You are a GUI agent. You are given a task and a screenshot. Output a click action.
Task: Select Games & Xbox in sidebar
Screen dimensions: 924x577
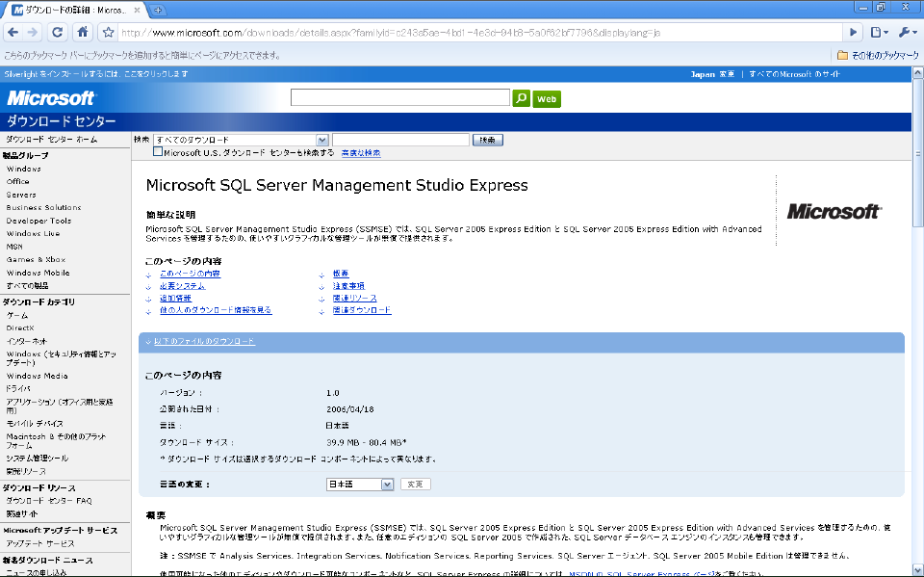(x=36, y=259)
